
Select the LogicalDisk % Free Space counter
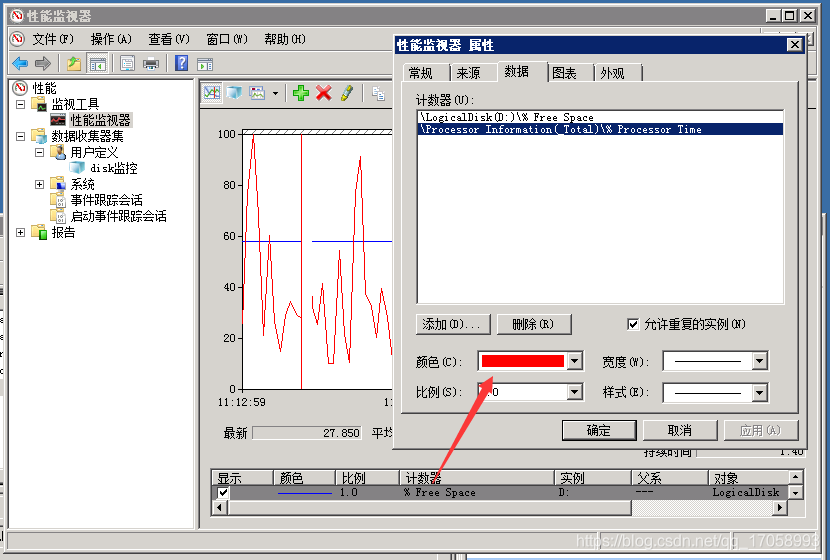pyautogui.click(x=600, y=117)
